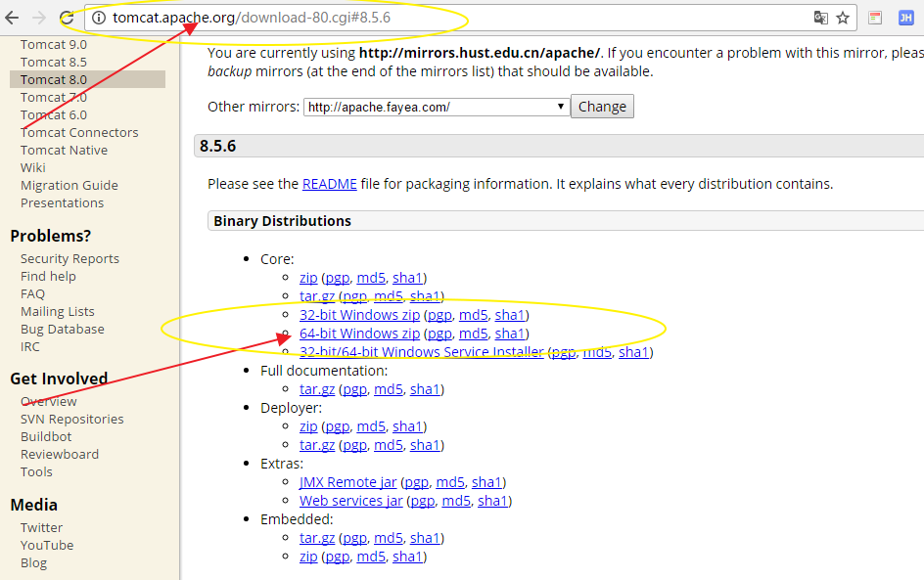The width and height of the screenshot is (924, 580).
Task: Open Security Reports link
Action: (x=69, y=259)
